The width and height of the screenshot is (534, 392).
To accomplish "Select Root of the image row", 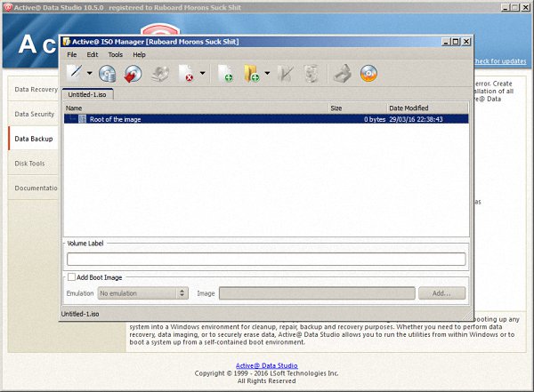I will pyautogui.click(x=266, y=119).
